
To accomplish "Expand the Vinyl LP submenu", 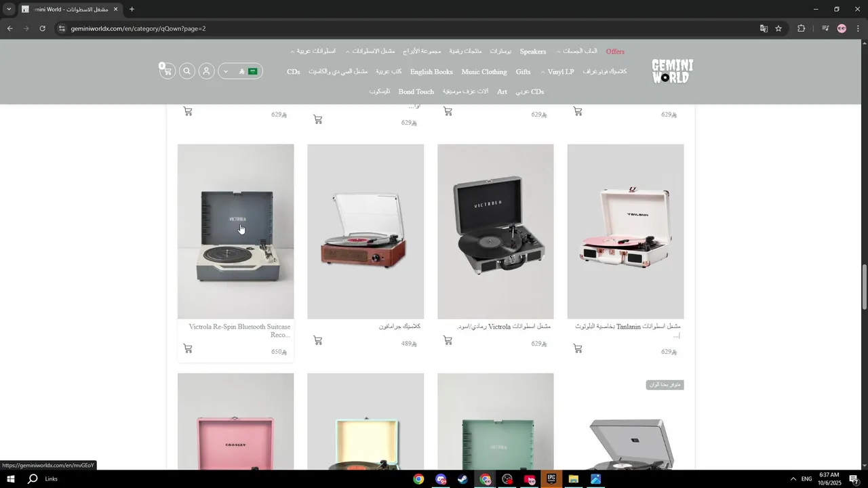I will click(557, 72).
